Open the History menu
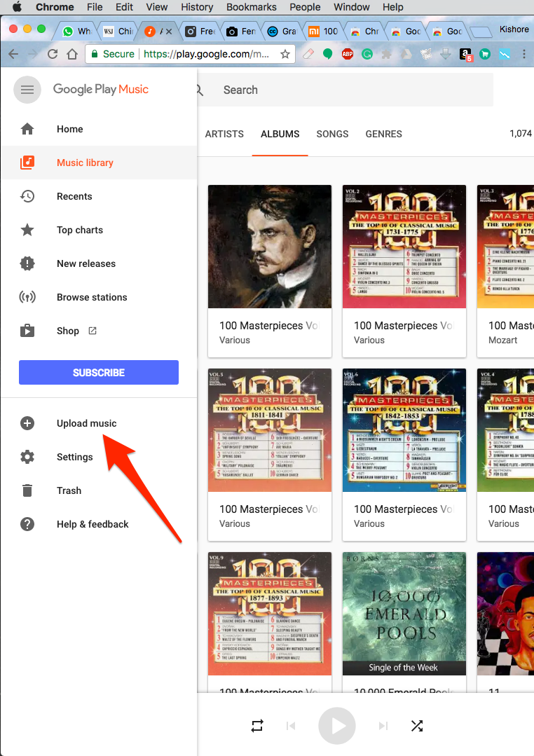Viewport: 534px width, 756px height. click(x=197, y=7)
